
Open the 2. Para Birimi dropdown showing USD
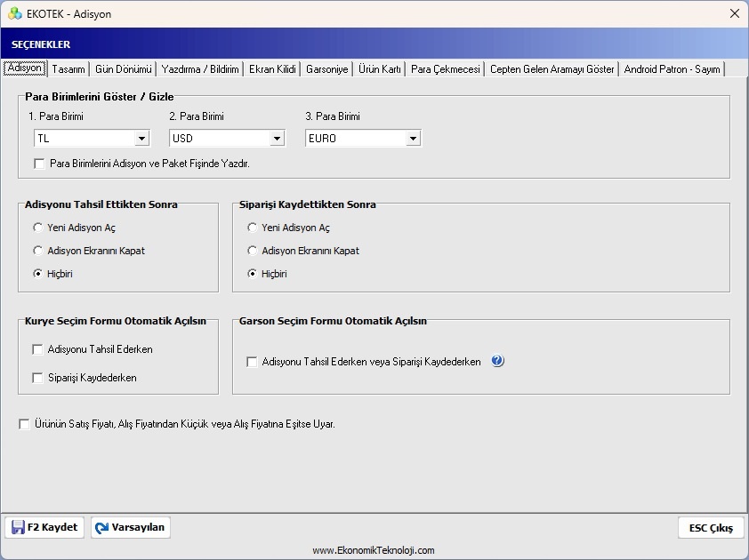[x=227, y=139]
